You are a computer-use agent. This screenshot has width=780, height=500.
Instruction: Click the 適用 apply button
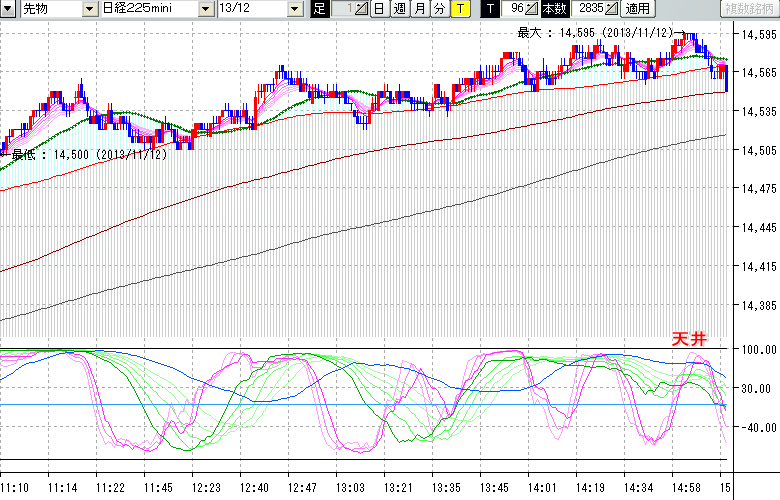(x=637, y=9)
